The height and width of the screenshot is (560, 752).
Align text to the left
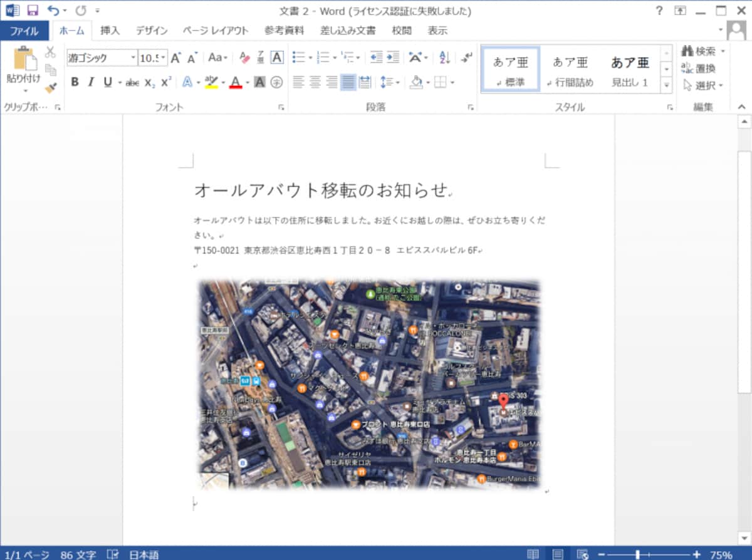pos(299,82)
